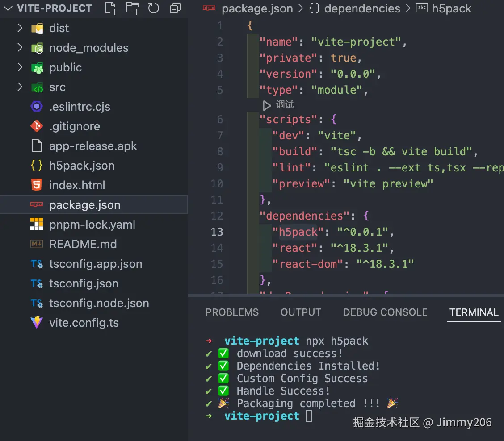Expand the node_modules folder chevron
This screenshot has height=441, width=504.
pyautogui.click(x=20, y=47)
